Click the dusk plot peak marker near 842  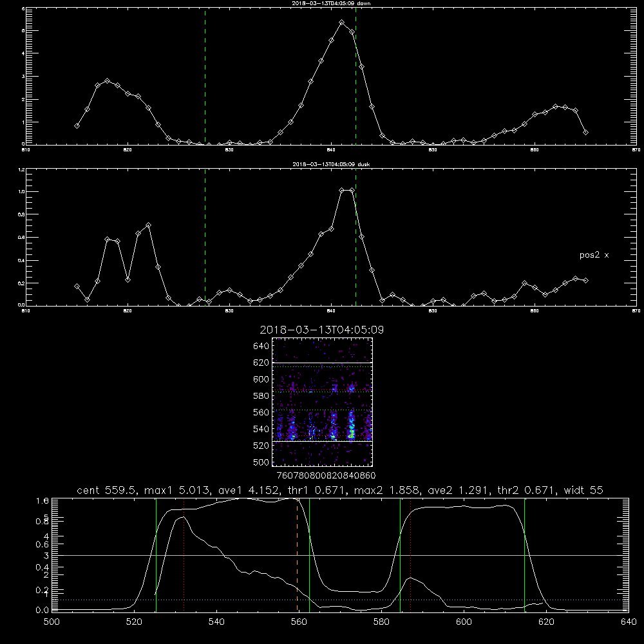(x=352, y=190)
